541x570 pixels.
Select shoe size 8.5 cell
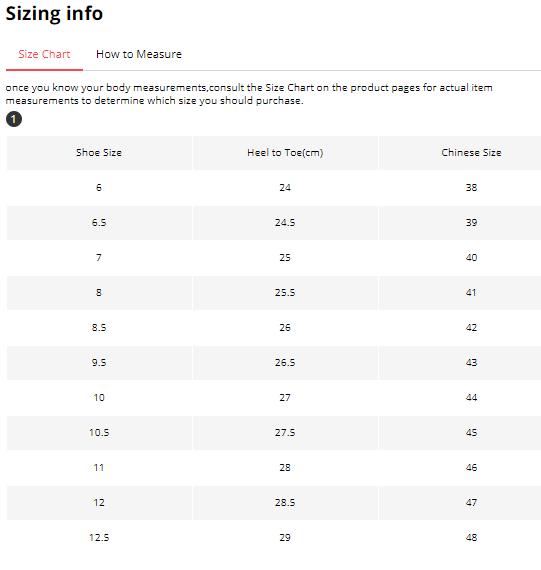tap(99, 328)
